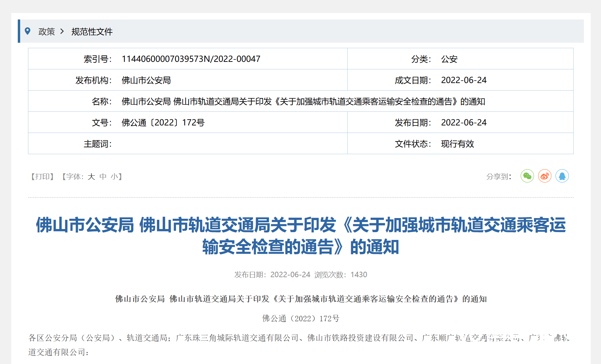Set font size to 大 (large)
The image size is (601, 364).
click(91, 177)
